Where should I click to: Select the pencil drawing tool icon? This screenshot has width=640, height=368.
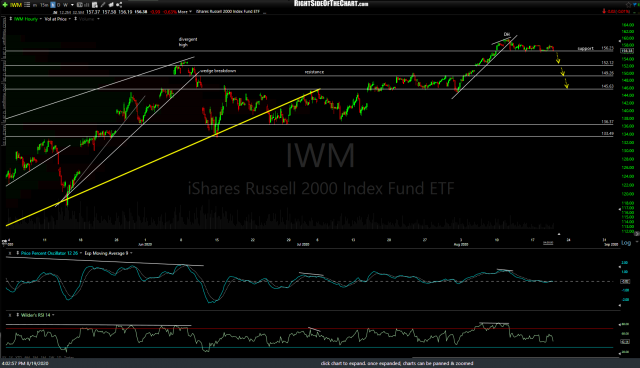102,5
